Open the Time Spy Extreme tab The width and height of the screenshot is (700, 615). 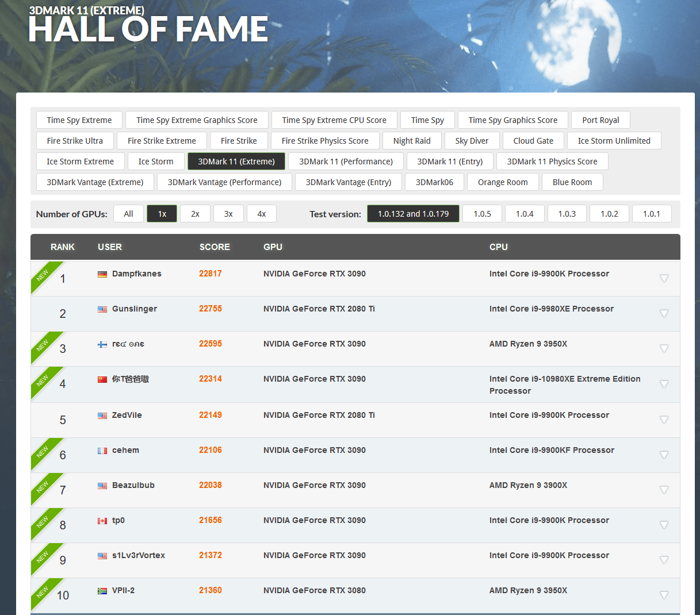click(79, 120)
